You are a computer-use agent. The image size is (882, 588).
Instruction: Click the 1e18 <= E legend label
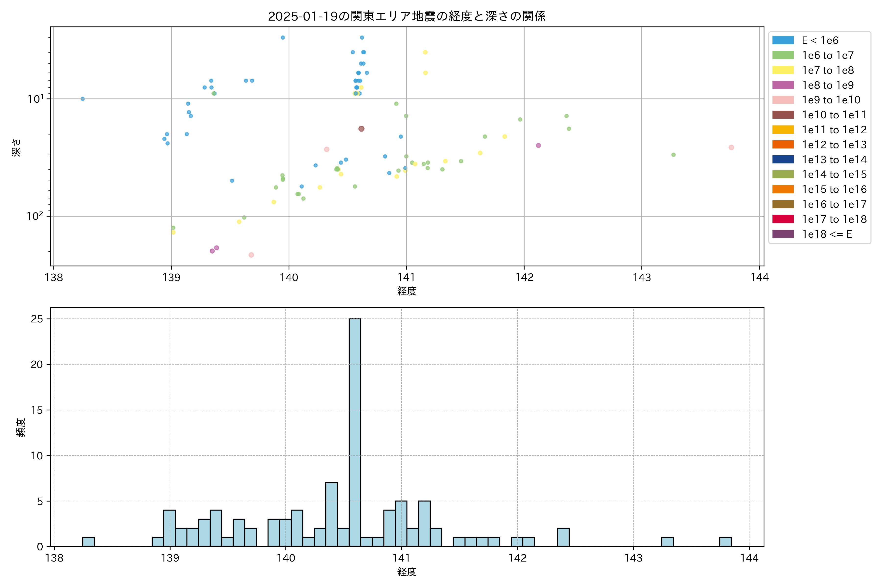(826, 234)
